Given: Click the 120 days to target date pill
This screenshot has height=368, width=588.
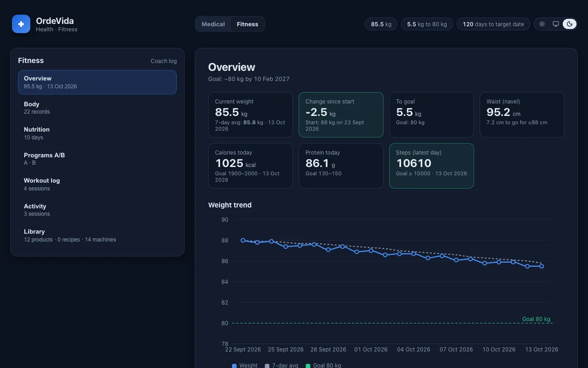Looking at the screenshot, I should (493, 24).
